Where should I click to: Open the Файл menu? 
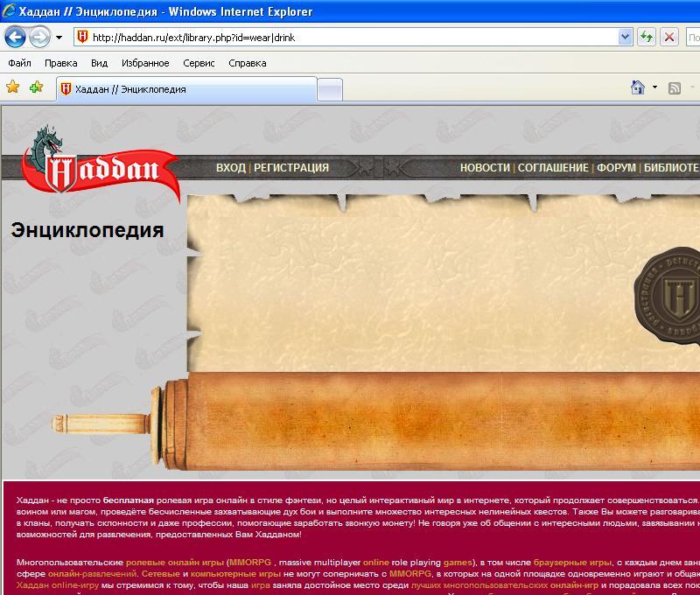pos(19,63)
